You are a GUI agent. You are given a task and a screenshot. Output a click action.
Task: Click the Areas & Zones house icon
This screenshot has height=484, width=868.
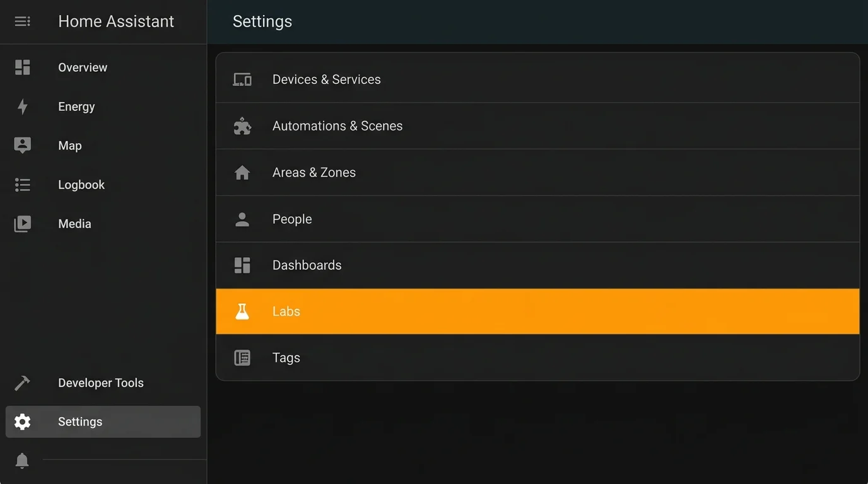pos(242,172)
